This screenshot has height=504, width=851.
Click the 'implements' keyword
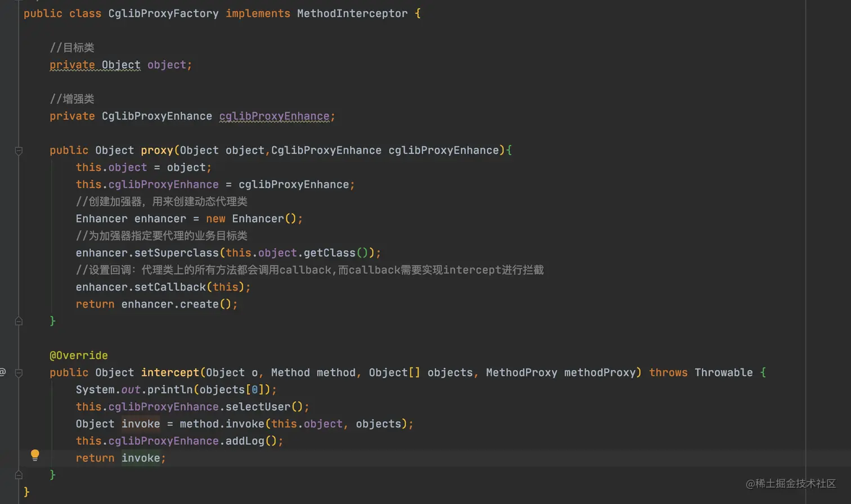click(x=258, y=13)
